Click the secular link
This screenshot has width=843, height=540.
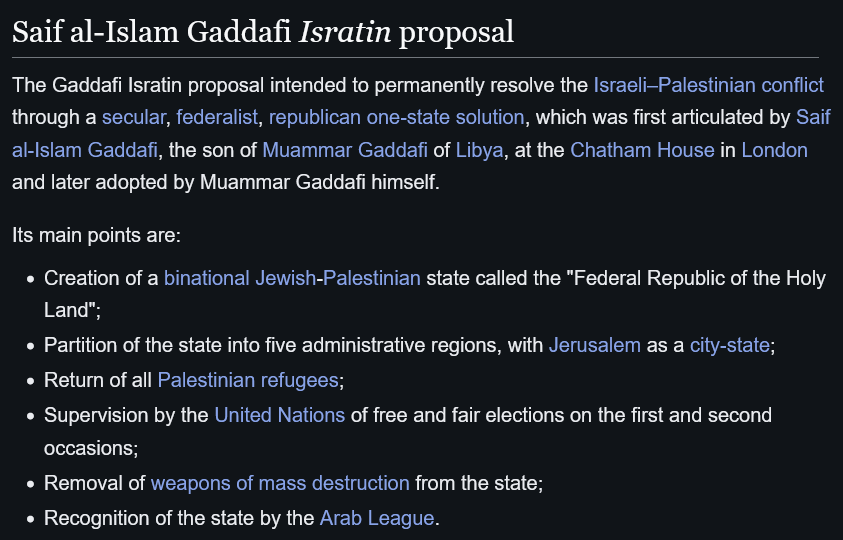pyautogui.click(x=133, y=117)
